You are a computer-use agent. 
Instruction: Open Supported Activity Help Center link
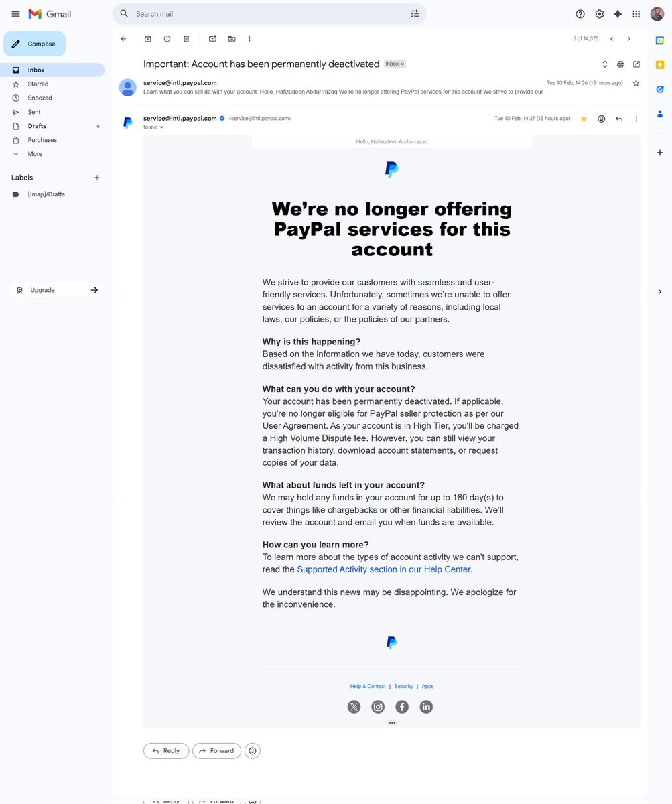(384, 569)
